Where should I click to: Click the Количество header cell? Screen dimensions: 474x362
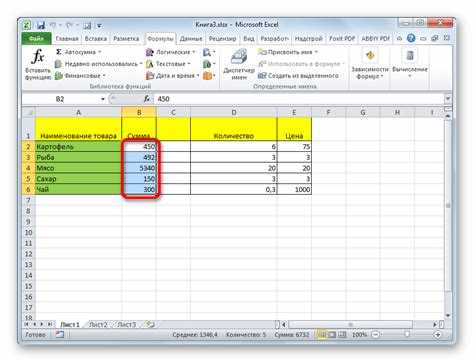click(234, 129)
